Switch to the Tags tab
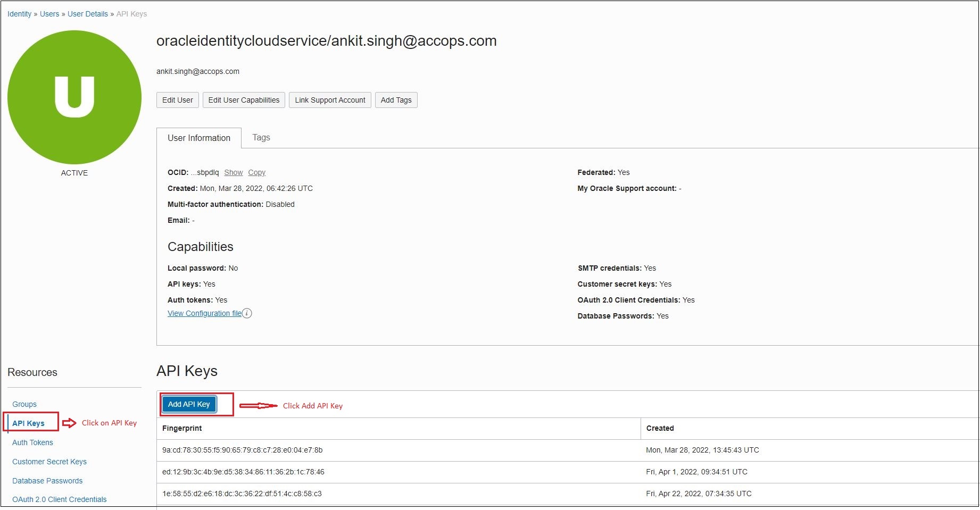The width and height of the screenshot is (980, 510). click(x=261, y=138)
